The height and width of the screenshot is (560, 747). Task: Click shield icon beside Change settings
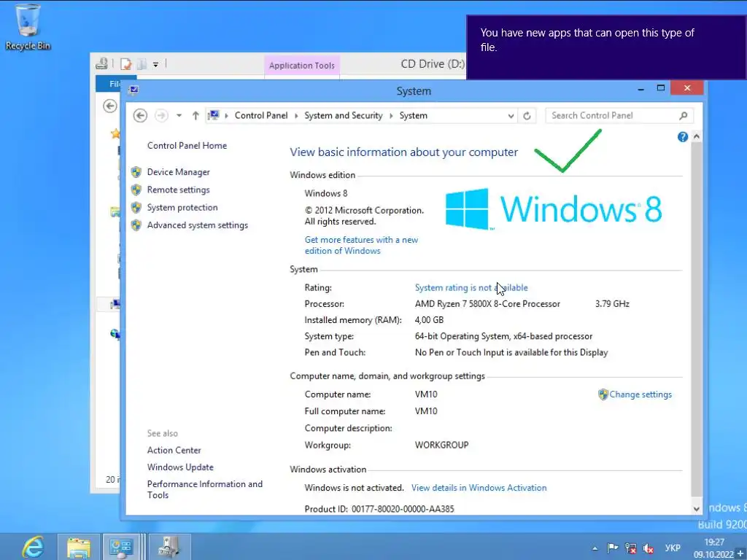tap(603, 394)
